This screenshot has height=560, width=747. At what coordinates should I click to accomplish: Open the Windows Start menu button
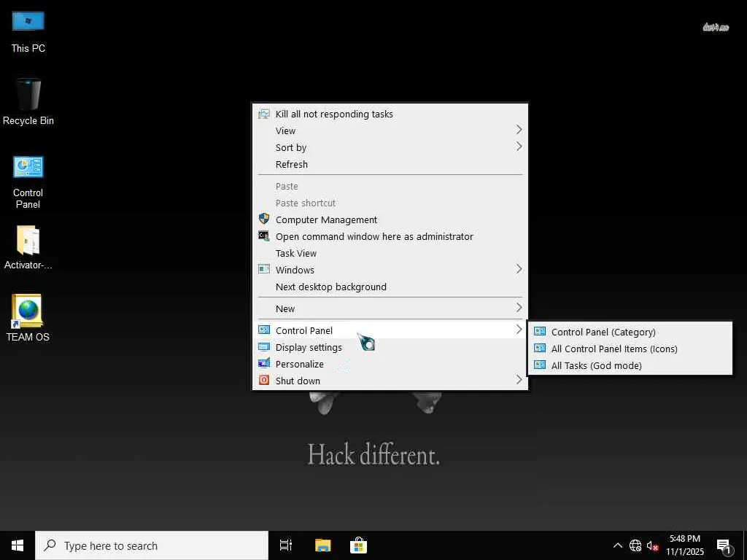pyautogui.click(x=18, y=545)
